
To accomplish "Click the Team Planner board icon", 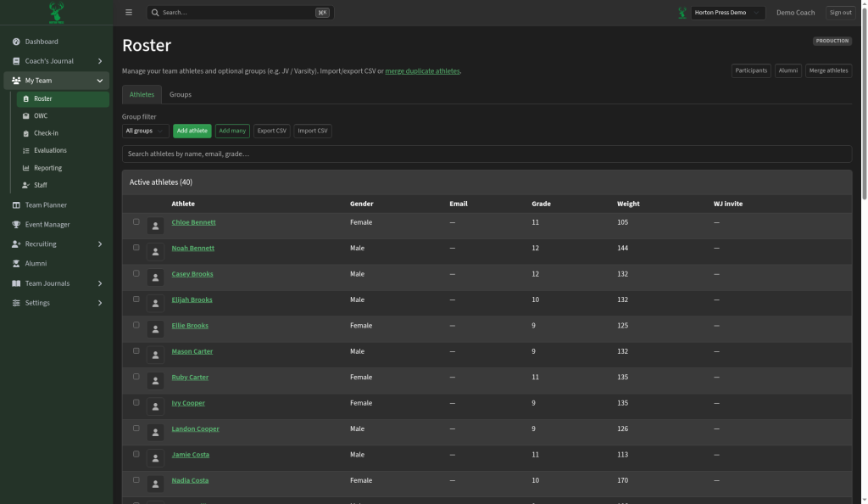I will pyautogui.click(x=16, y=205).
